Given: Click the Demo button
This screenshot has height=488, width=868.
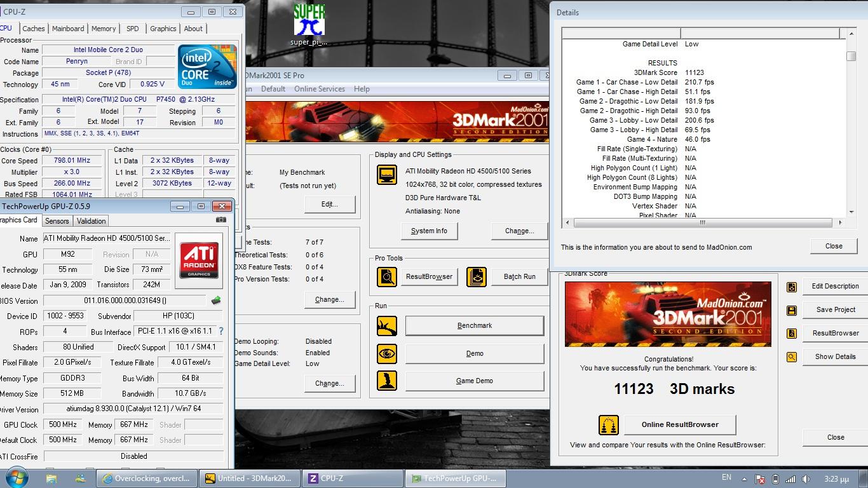Looking at the screenshot, I should point(475,353).
